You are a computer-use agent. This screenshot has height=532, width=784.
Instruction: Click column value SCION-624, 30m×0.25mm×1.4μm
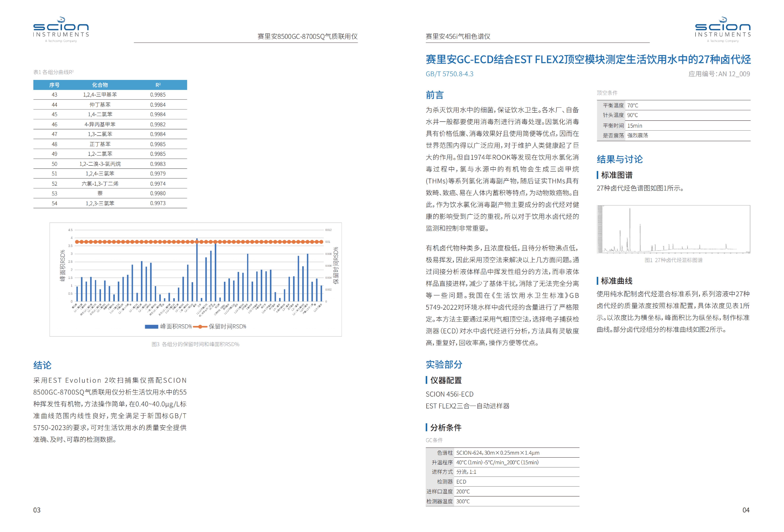click(x=498, y=453)
